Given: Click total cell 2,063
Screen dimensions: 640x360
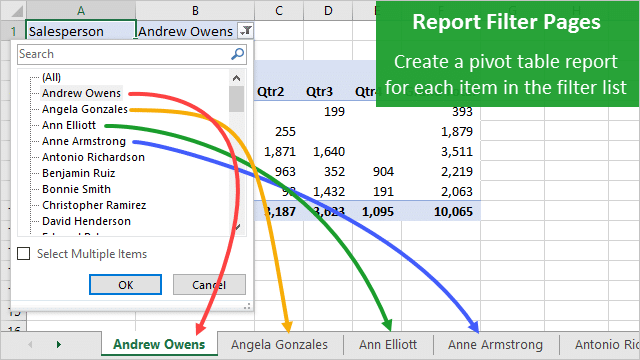Looking at the screenshot, I should (x=457, y=191).
